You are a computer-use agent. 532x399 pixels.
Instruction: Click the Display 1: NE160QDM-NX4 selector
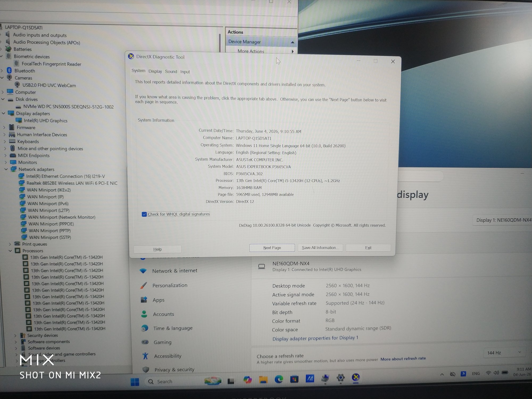point(503,220)
